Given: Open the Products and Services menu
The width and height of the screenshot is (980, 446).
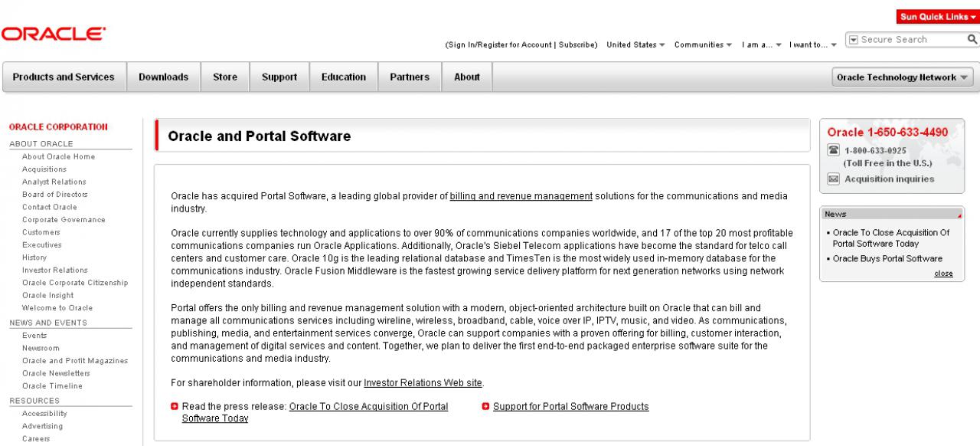Looking at the screenshot, I should 64,77.
